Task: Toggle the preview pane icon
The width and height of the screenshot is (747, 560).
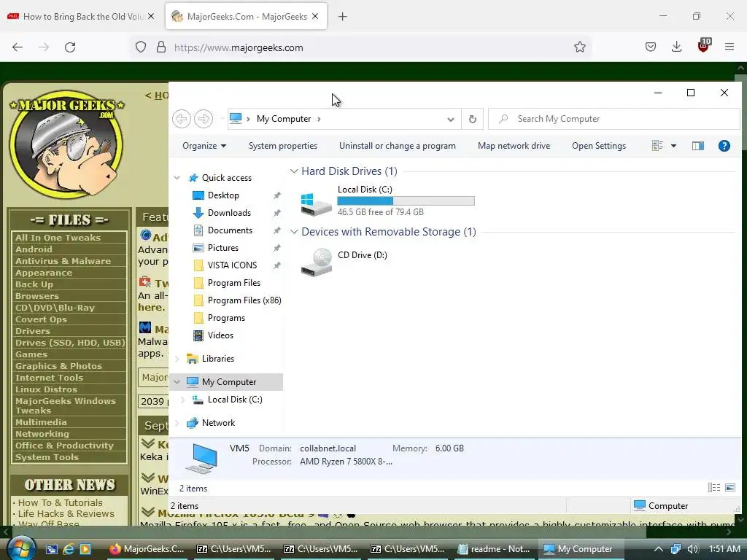Action: 697,146
